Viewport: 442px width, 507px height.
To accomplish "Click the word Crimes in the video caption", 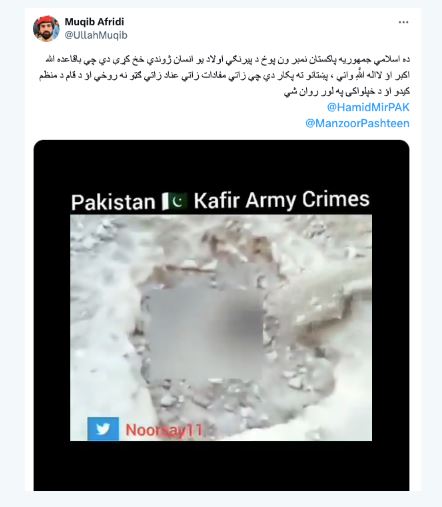I will pyautogui.click(x=336, y=199).
